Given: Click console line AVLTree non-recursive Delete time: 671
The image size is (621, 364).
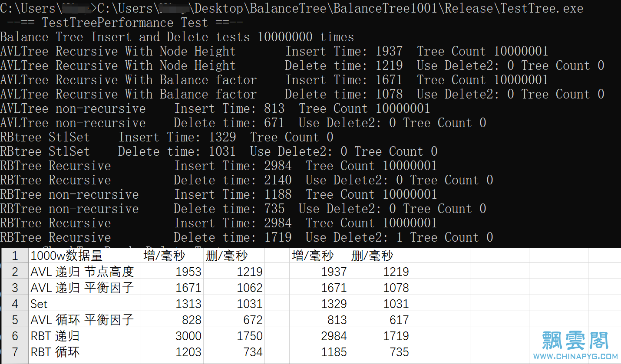Looking at the screenshot, I should coord(243,123).
